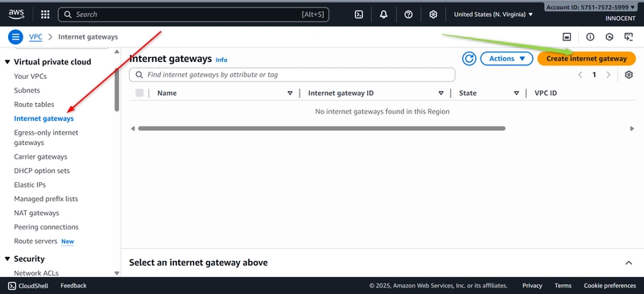Click the VPC ID column header

546,93
